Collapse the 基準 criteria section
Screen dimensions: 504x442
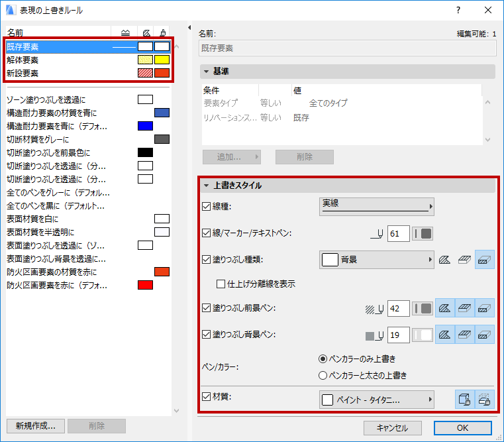click(207, 72)
